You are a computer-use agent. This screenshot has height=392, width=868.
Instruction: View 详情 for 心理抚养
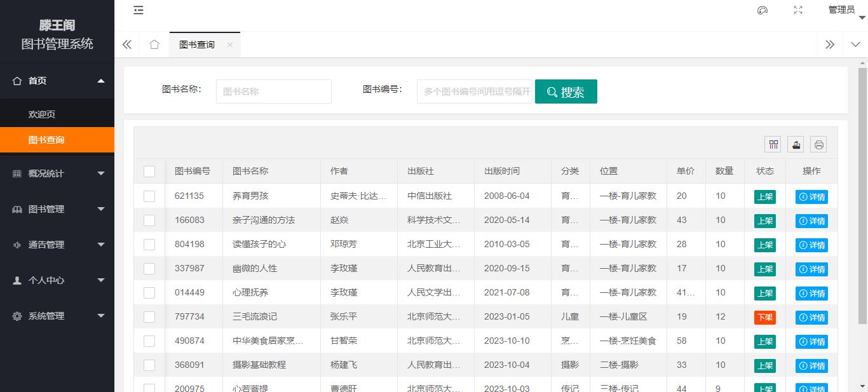tap(811, 294)
